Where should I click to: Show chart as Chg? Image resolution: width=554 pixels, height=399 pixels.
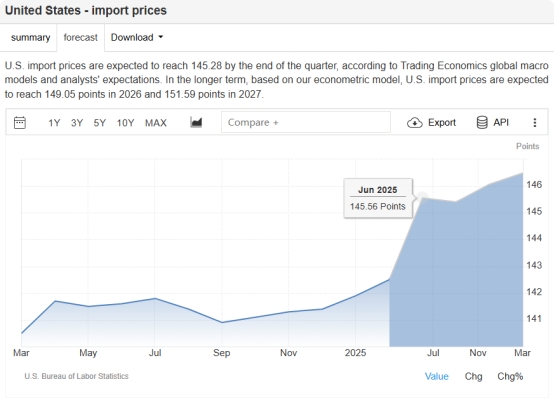point(473,376)
